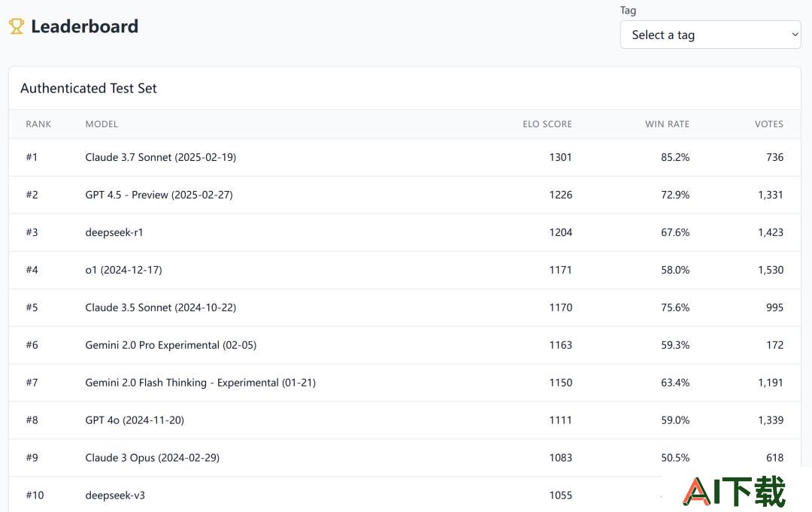Click win rate 59.3%
812x512 pixels.
coord(675,345)
